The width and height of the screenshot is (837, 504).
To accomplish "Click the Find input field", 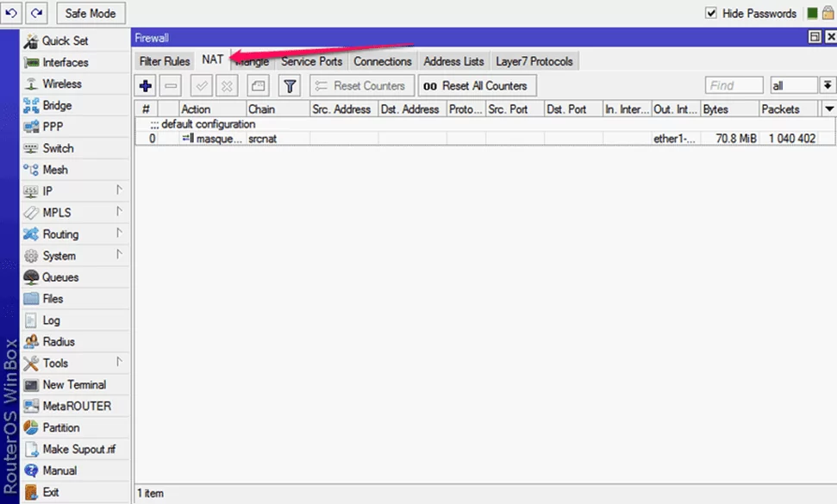I will pos(734,85).
